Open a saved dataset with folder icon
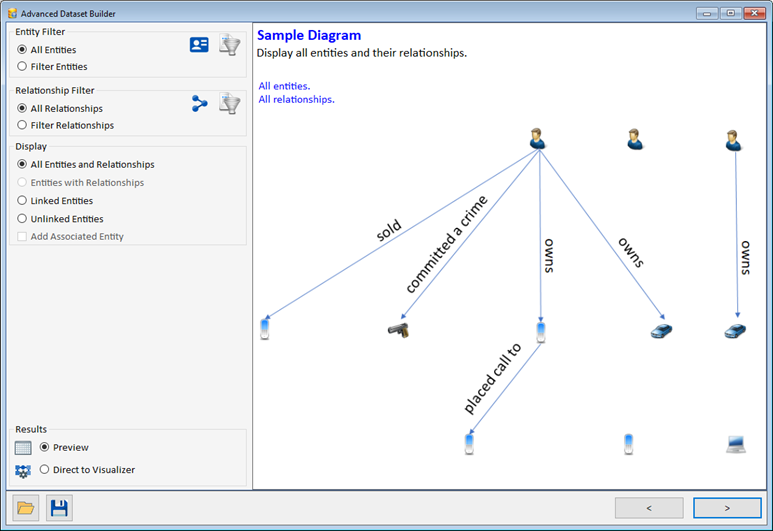Screen dimensions: 773x531 pos(26,508)
